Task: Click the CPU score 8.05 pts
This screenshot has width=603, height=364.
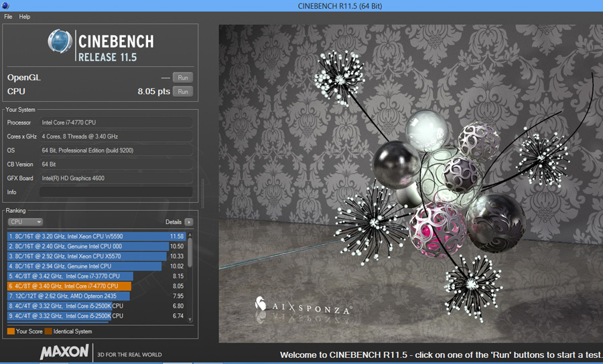Action: 154,92
